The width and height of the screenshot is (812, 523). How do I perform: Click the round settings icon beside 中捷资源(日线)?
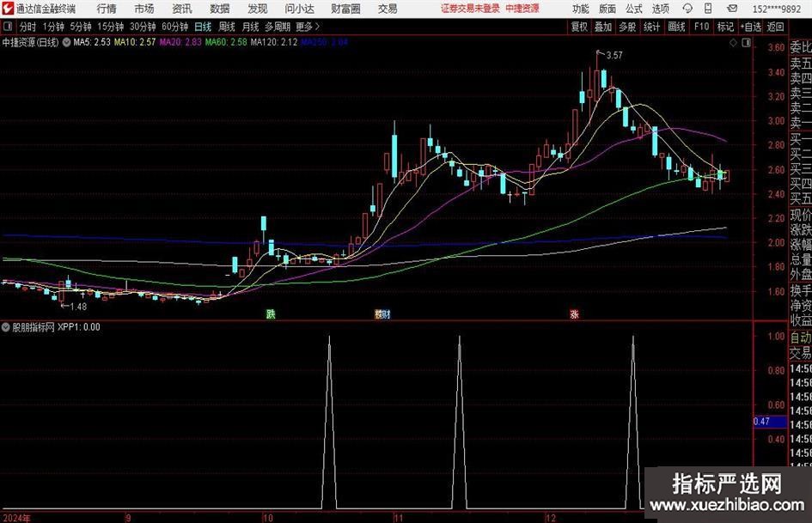(x=66, y=42)
